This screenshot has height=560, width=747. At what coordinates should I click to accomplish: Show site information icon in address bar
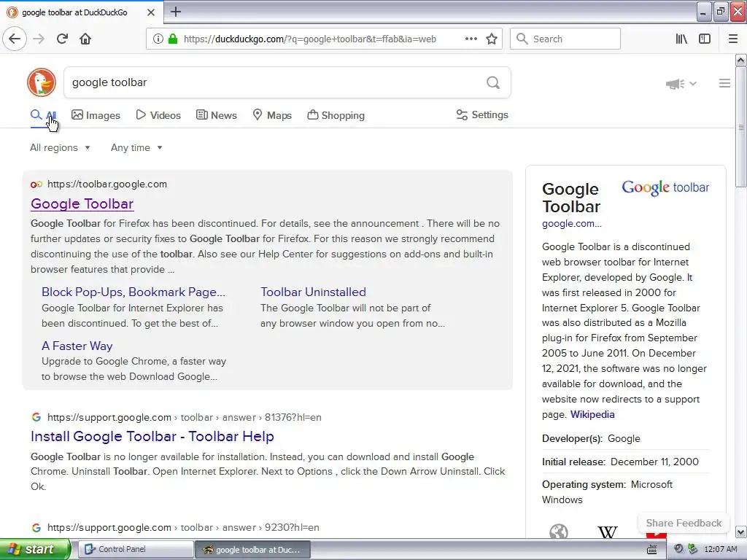click(158, 39)
